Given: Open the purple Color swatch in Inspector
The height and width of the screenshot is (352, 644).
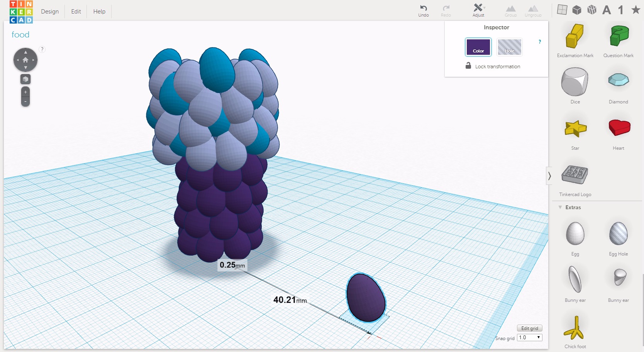Looking at the screenshot, I should click(478, 47).
